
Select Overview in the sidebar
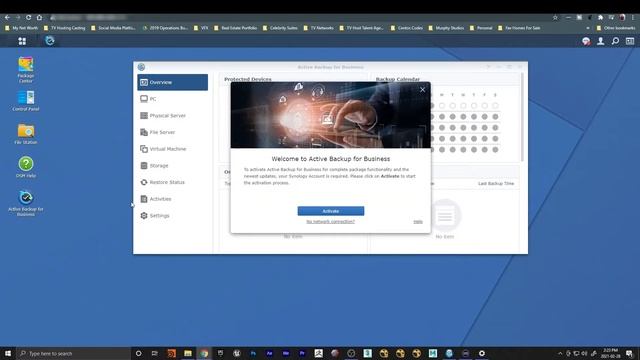tap(173, 82)
